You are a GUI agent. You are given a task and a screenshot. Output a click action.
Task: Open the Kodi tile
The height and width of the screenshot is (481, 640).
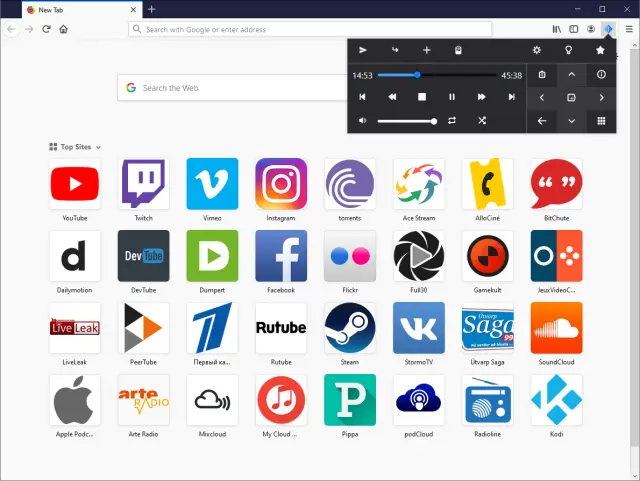point(556,400)
